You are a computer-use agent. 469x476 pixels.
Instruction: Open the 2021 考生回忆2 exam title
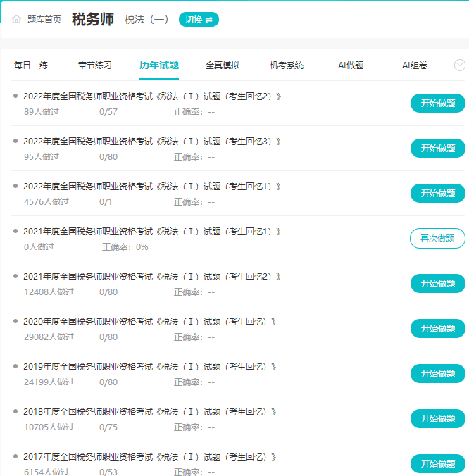pos(152,277)
